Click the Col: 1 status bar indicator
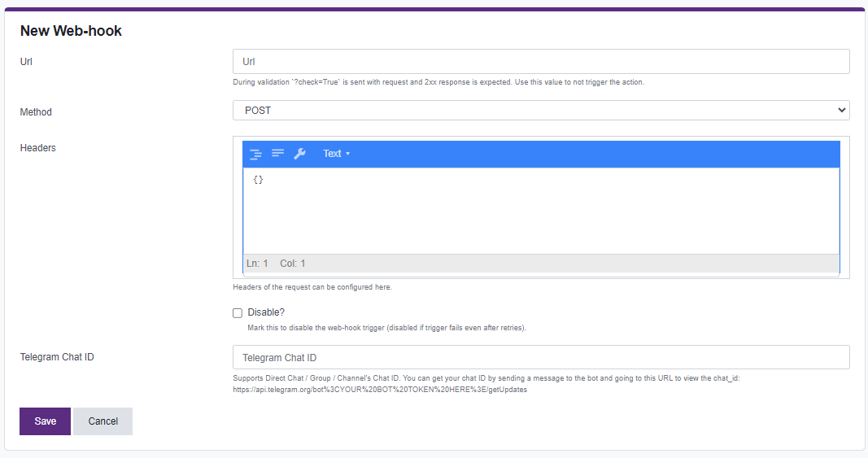The width and height of the screenshot is (868, 458). [x=293, y=264]
